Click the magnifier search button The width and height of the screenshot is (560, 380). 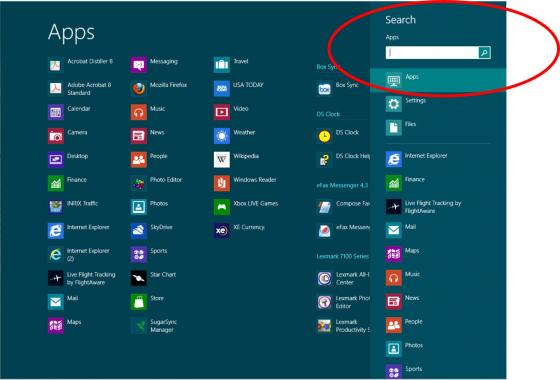click(x=485, y=52)
